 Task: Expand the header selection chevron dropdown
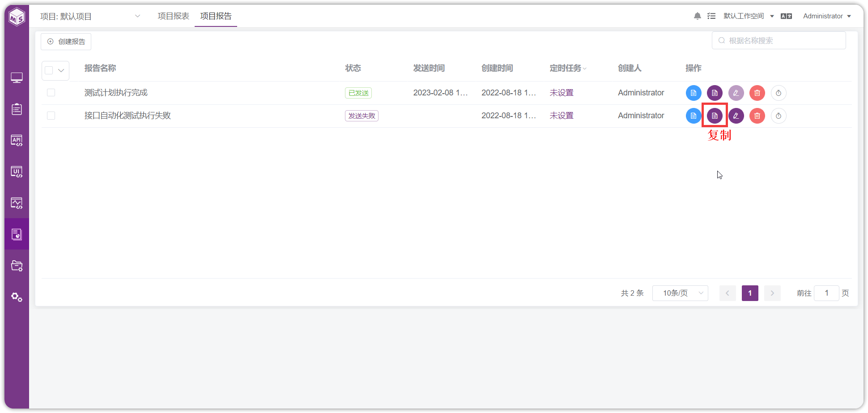coord(61,70)
